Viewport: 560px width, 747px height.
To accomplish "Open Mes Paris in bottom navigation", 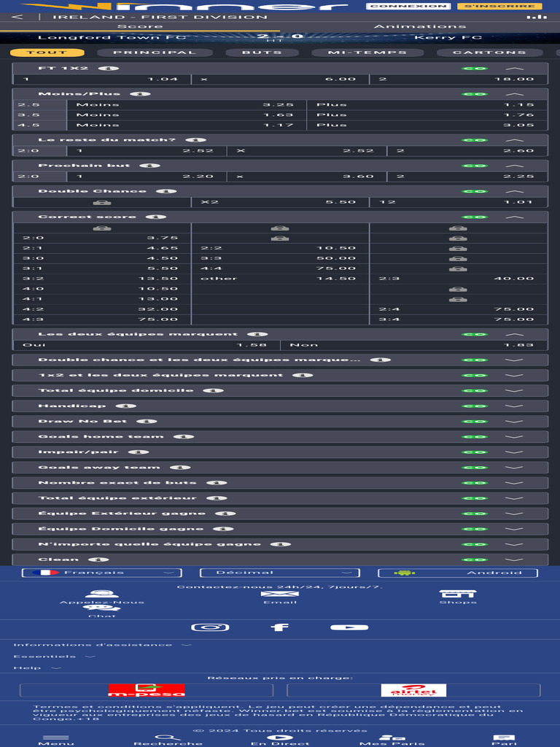I will pos(392,740).
